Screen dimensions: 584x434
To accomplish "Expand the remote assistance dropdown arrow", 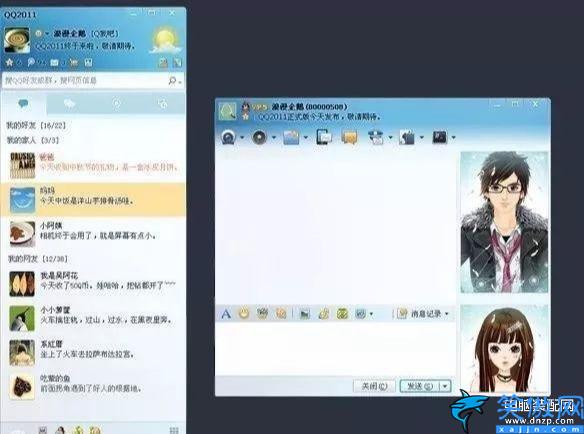I will click(x=390, y=138).
